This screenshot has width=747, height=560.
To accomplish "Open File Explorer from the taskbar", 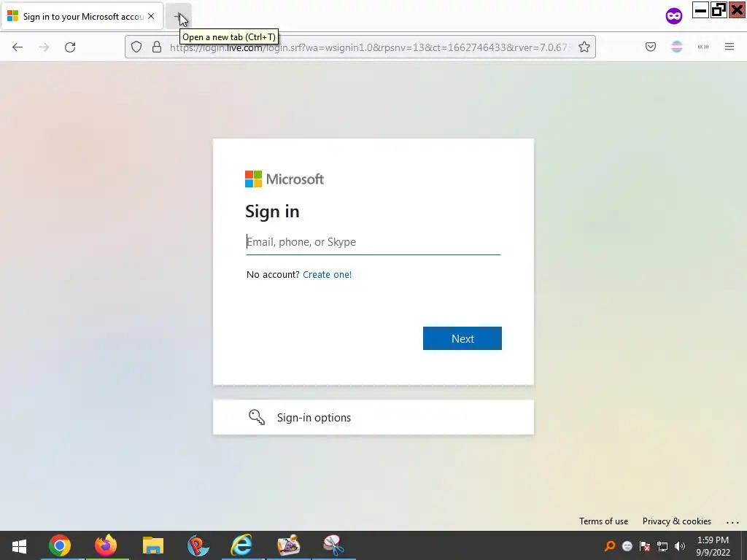I will pos(152,545).
